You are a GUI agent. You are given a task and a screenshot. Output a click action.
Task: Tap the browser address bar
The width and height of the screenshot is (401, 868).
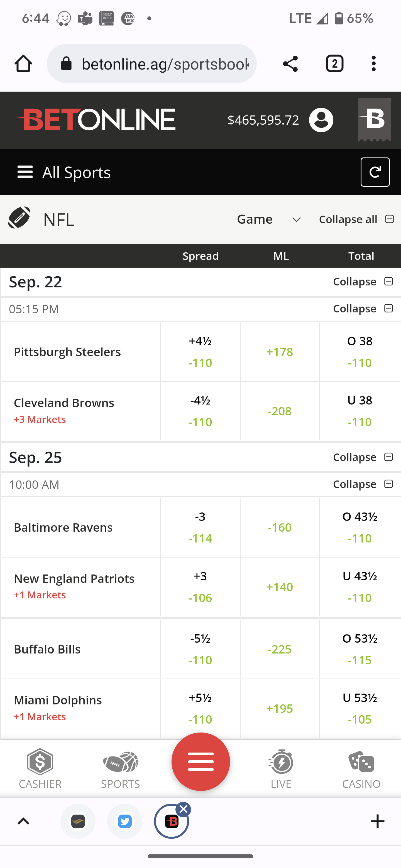[152, 64]
